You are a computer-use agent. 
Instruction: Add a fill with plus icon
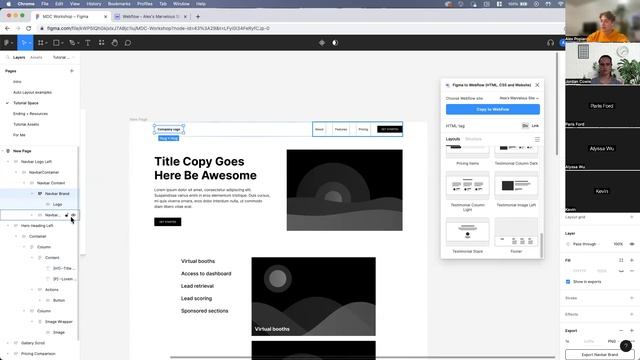[x=632, y=260]
